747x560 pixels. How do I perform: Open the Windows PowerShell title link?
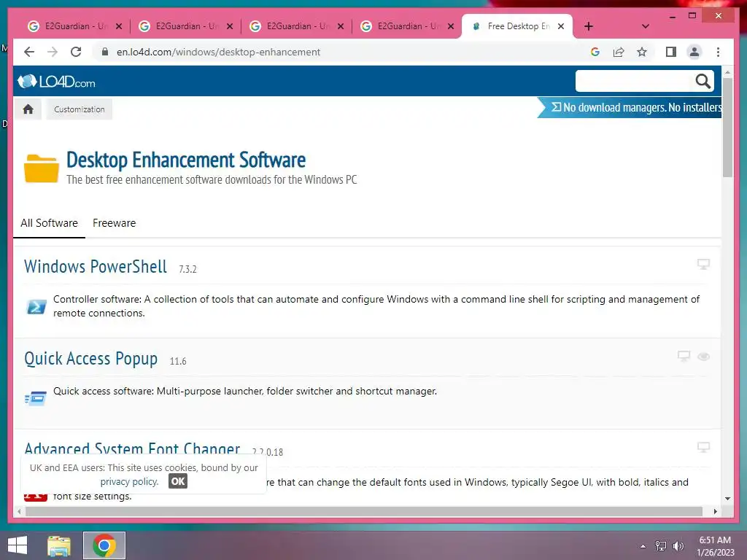click(96, 266)
